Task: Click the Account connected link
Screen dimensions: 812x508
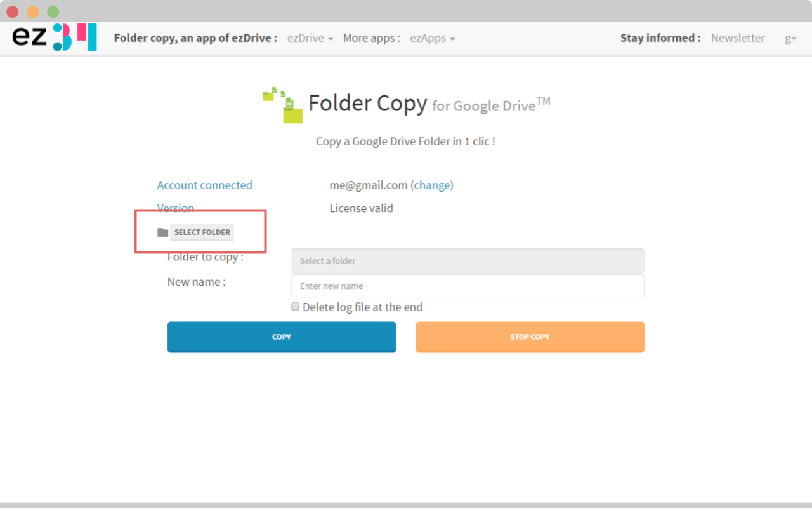Action: pos(205,185)
